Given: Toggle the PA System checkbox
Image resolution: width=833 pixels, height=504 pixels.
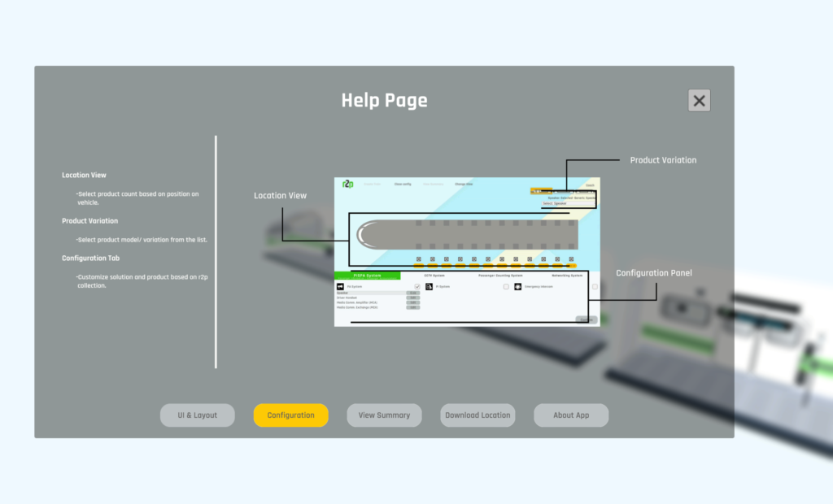Looking at the screenshot, I should tap(417, 287).
